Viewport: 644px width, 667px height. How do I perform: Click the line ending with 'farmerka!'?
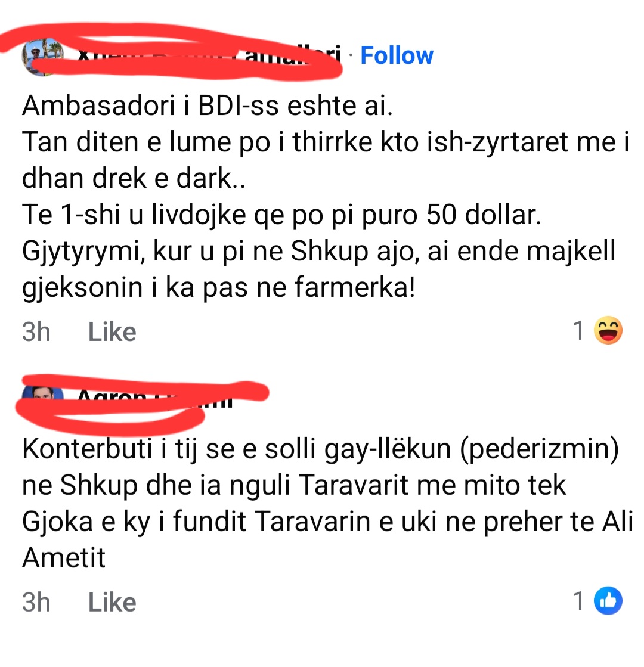click(218, 287)
